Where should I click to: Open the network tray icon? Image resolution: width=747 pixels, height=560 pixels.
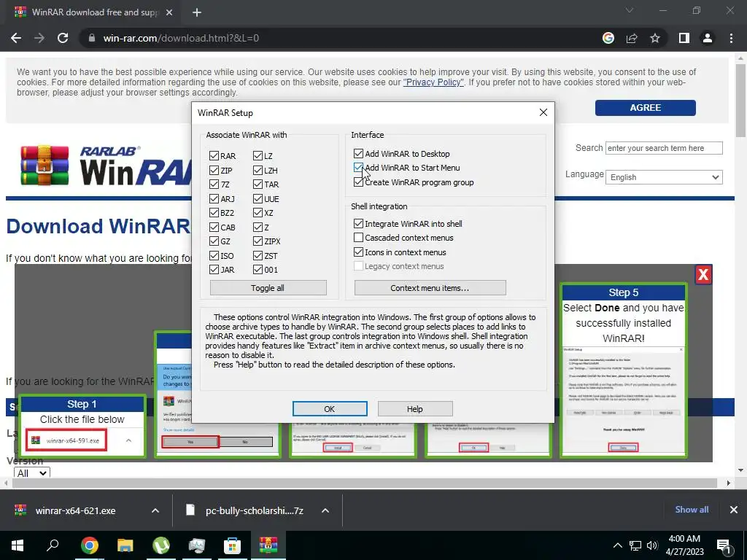(635, 545)
